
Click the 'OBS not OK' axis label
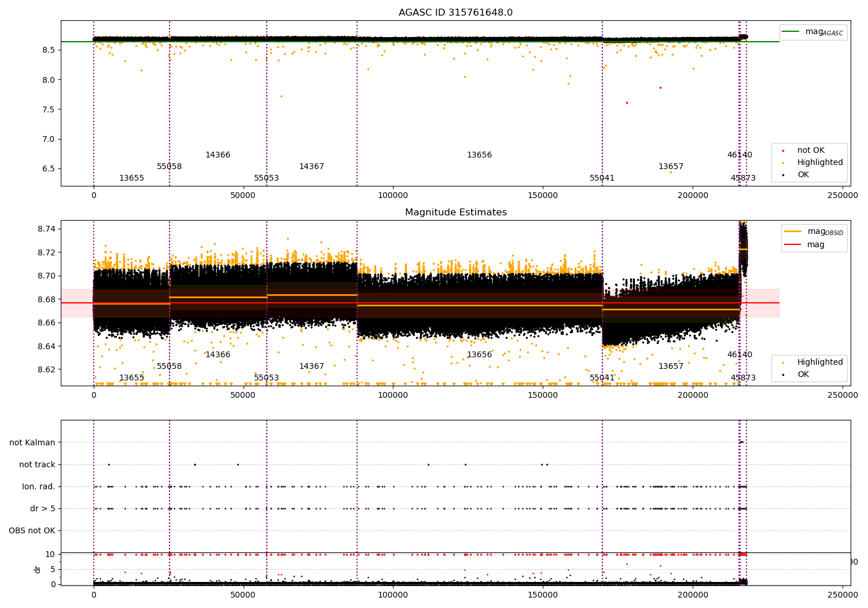pyautogui.click(x=32, y=531)
